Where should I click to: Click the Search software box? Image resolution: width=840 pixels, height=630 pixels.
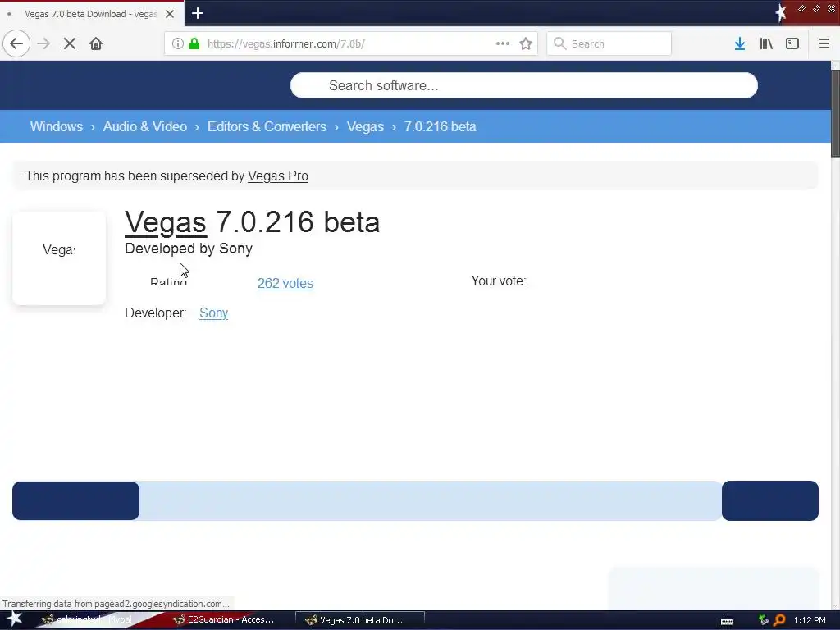tap(524, 85)
